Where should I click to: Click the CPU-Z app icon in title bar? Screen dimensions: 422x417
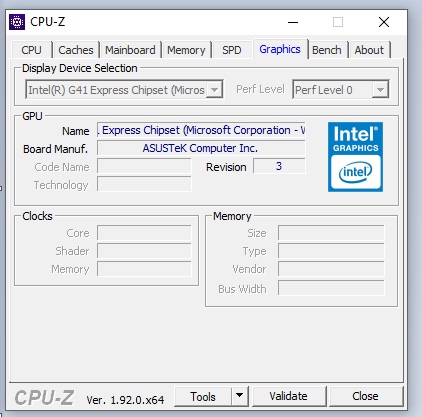tap(17, 22)
